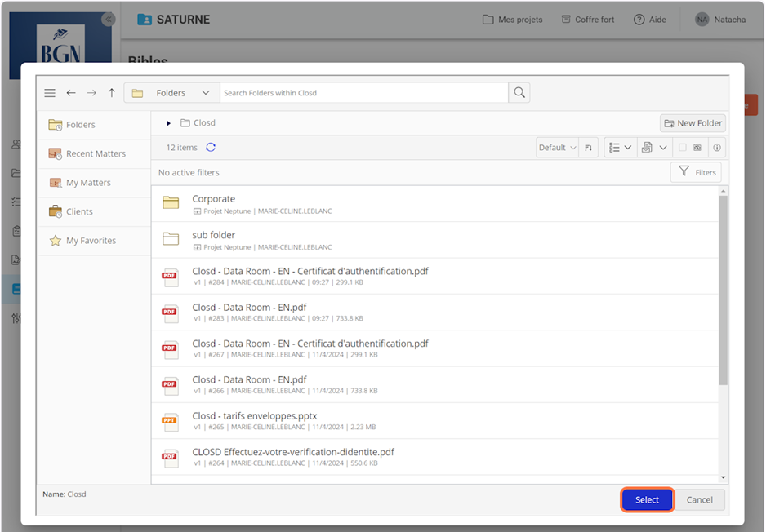The image size is (784, 532).
Task: Open the Default sort dropdown
Action: (x=557, y=148)
